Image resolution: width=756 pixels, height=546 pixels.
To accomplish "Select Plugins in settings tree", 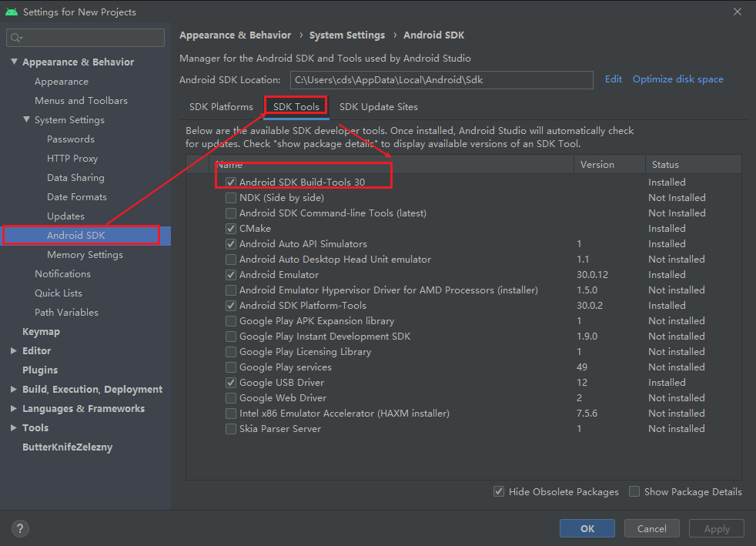I will [40, 370].
